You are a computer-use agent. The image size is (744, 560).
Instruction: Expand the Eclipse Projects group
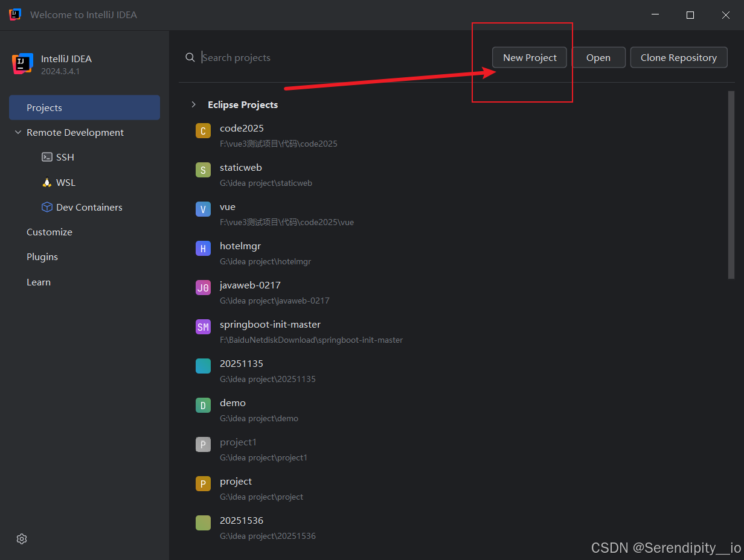coord(193,104)
